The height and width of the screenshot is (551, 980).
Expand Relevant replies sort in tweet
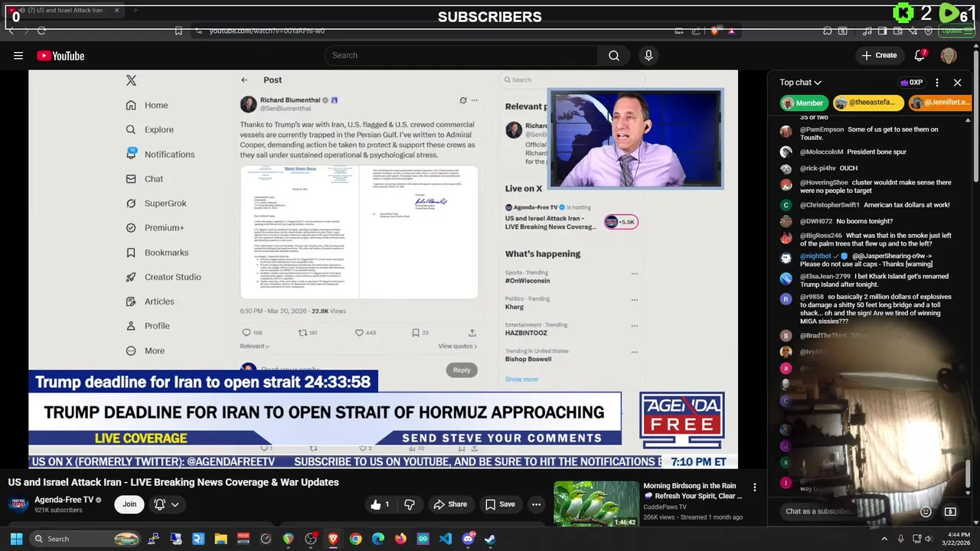255,347
